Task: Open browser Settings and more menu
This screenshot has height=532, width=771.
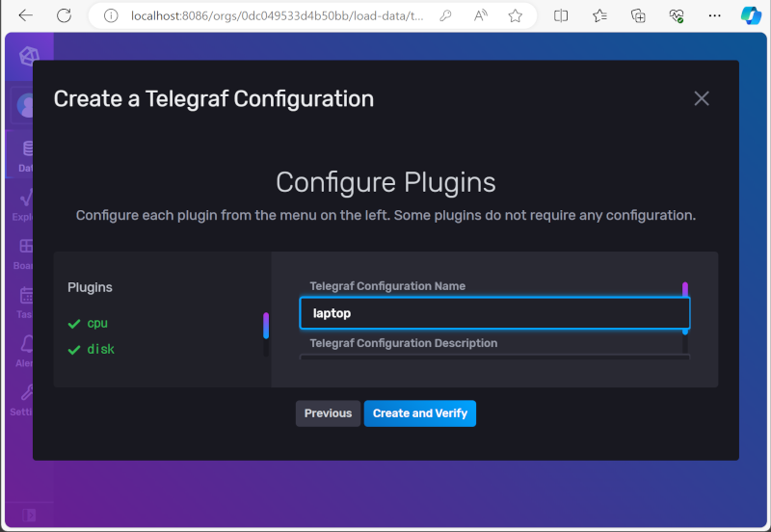Action: tap(714, 16)
